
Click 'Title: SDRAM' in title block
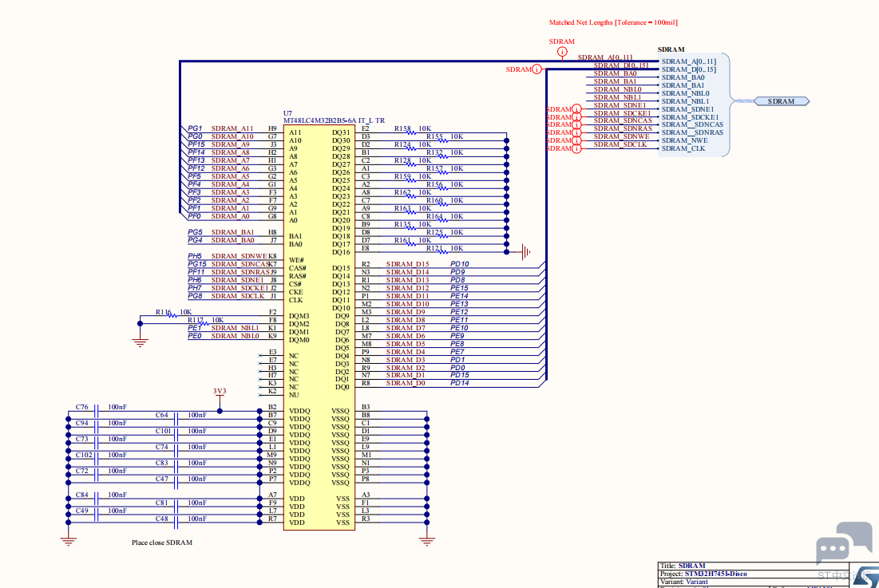coord(683,566)
